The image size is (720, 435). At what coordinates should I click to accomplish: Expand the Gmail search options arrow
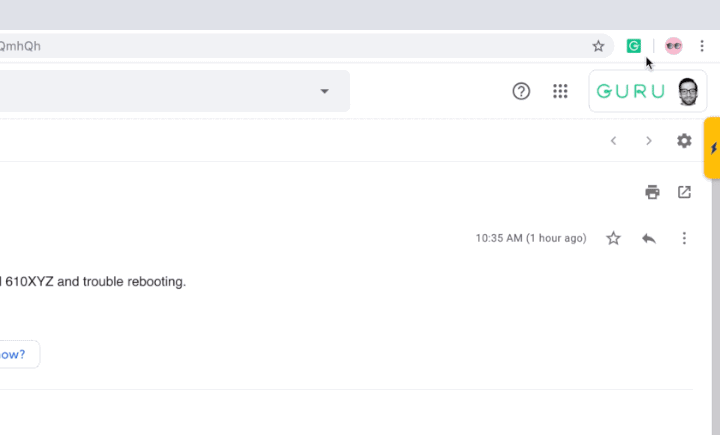pyautogui.click(x=324, y=91)
